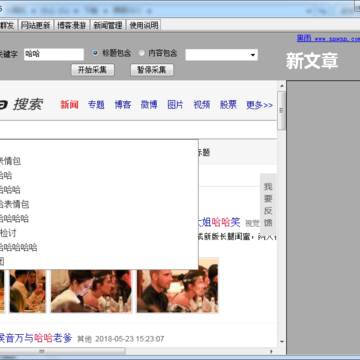Click the 2018-05-23 15:23:07 timestamp
360x360 pixels.
[x=130, y=339]
